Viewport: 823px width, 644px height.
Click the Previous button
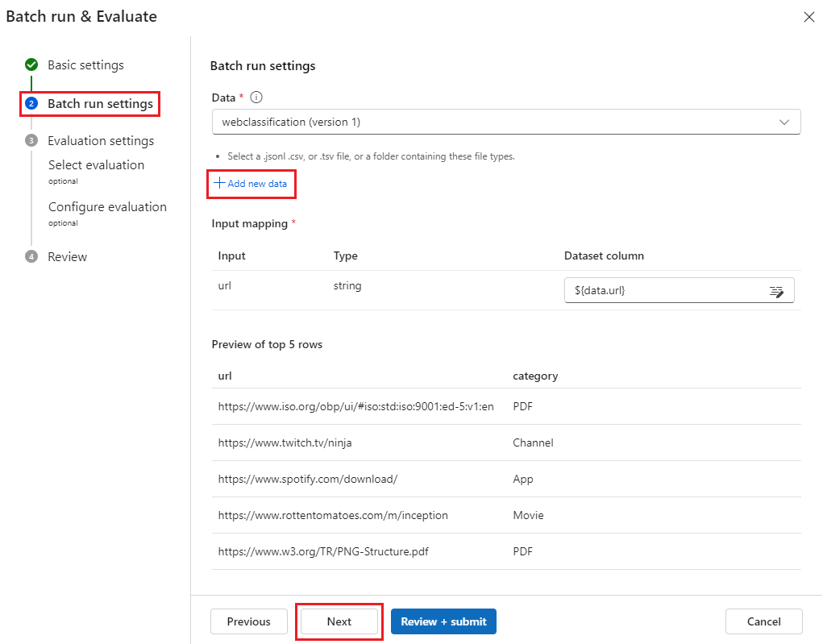coord(249,621)
